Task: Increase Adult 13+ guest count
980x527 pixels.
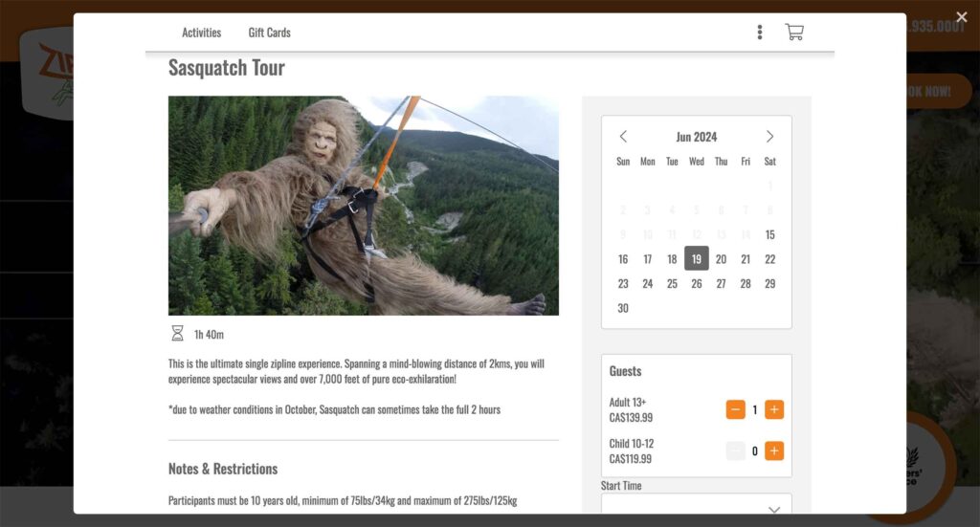Action: point(774,410)
